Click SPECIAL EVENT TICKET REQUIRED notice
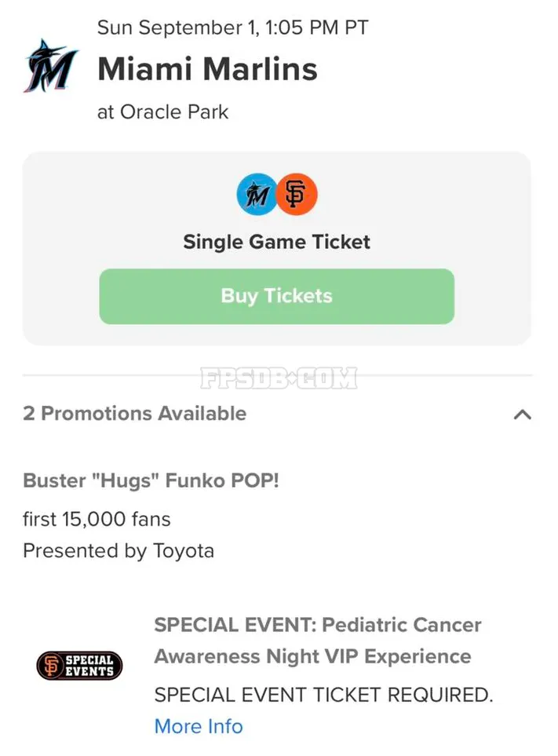This screenshot has width=558, height=756. (x=324, y=695)
